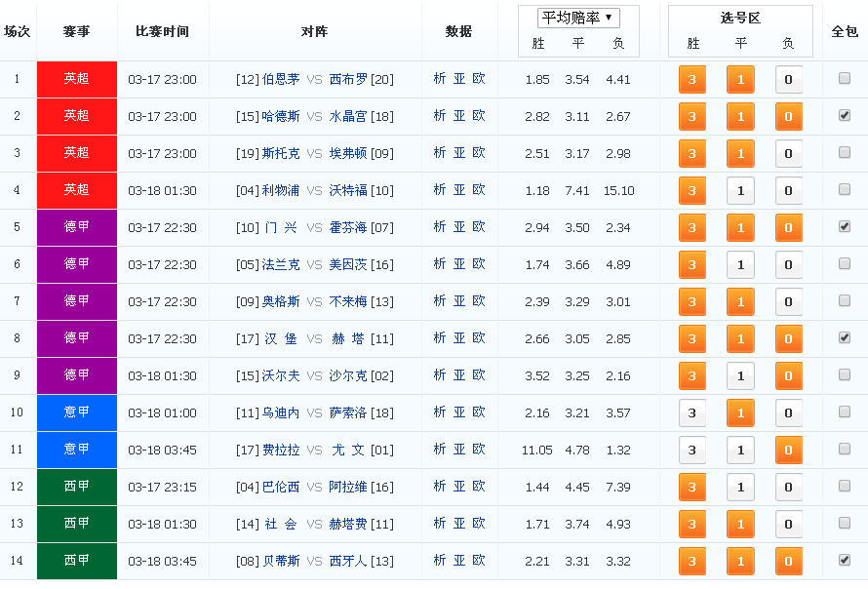Click the draw odds 4.45 in row 12

pyautogui.click(x=576, y=488)
